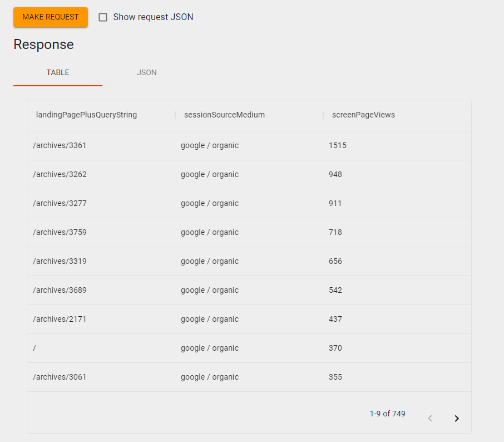
Task: Click google / organic in the /archives/3361 row
Action: coord(210,145)
